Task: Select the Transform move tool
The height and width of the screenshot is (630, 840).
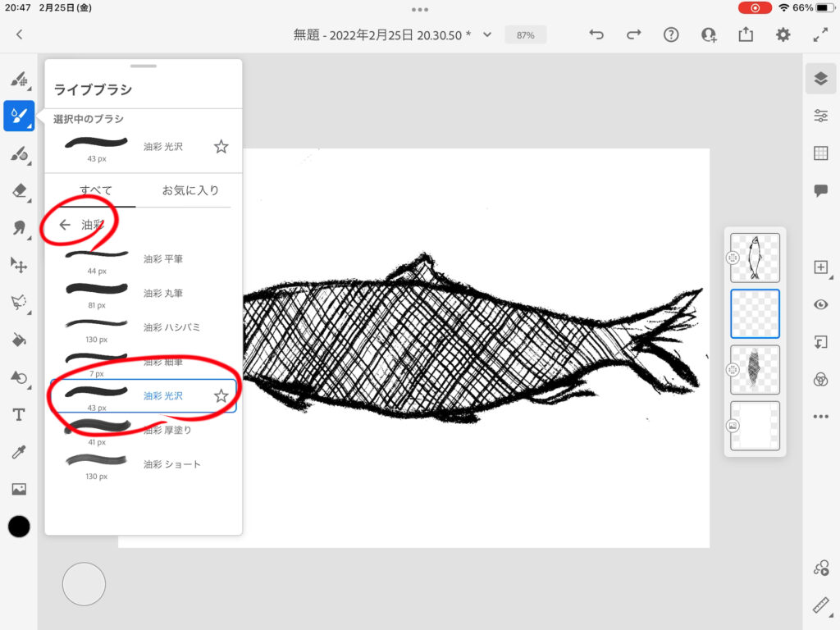Action: (x=19, y=265)
